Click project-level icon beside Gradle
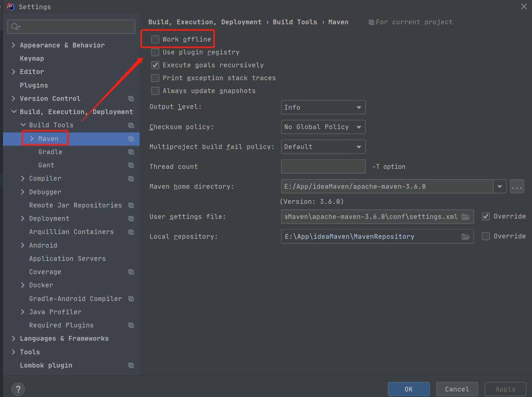The image size is (532, 397). pyautogui.click(x=131, y=152)
